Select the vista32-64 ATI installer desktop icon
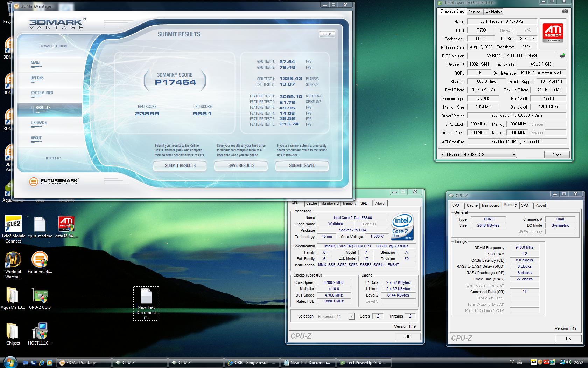 (x=66, y=227)
